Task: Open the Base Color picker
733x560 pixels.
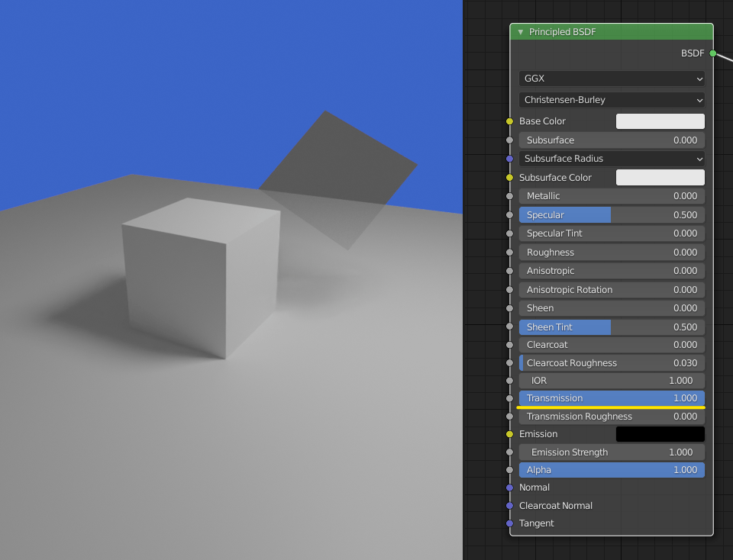Action: 660,121
